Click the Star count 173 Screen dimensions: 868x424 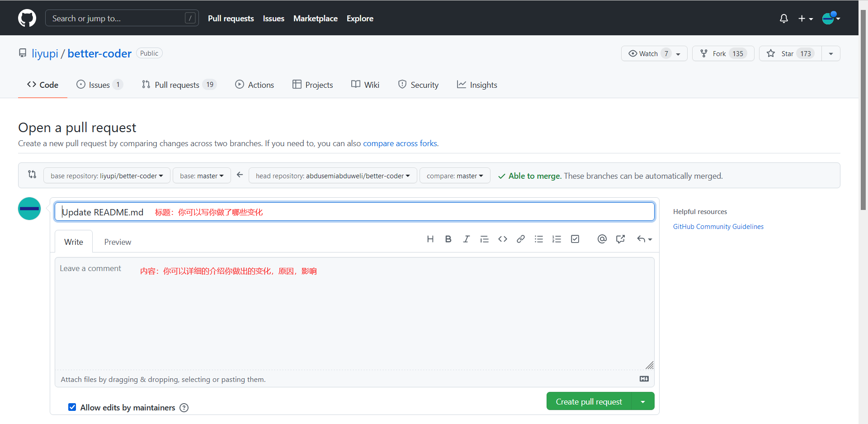[x=806, y=53]
